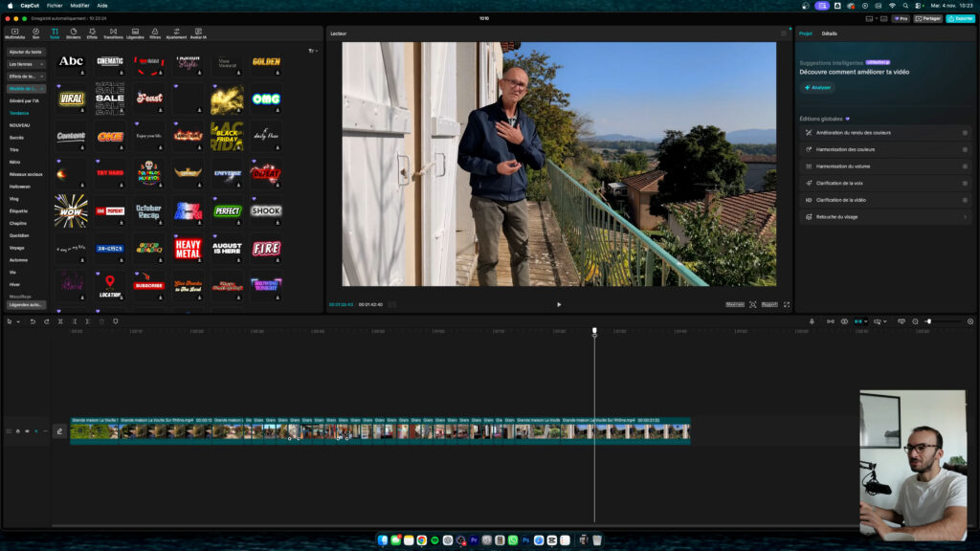
Task: Open the Stickers library
Action: click(74, 33)
